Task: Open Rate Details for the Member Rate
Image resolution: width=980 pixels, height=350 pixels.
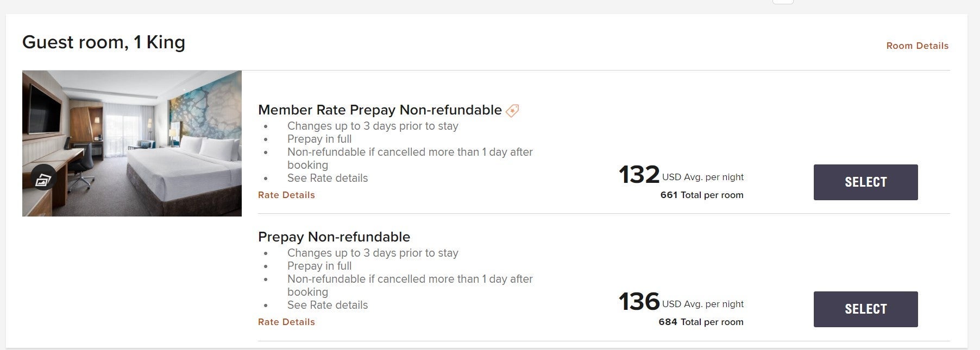Action: [x=286, y=195]
